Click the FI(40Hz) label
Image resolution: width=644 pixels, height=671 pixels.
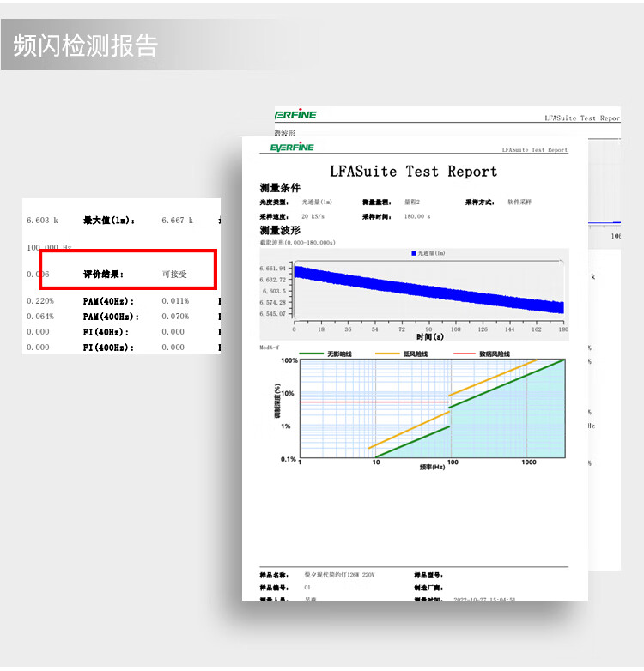tap(106, 332)
